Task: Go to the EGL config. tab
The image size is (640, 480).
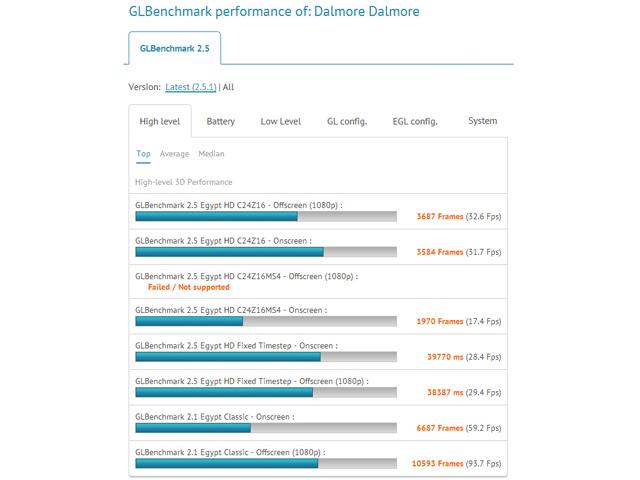Action: pyautogui.click(x=415, y=121)
